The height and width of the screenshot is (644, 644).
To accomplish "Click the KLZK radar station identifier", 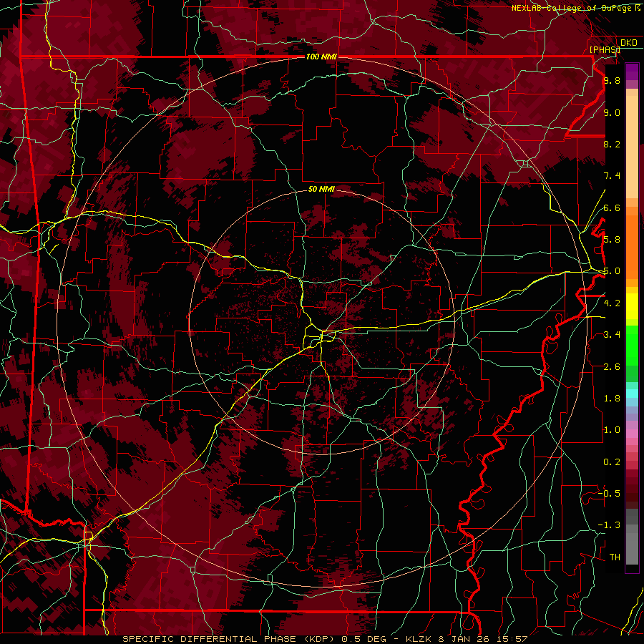I will [419, 639].
